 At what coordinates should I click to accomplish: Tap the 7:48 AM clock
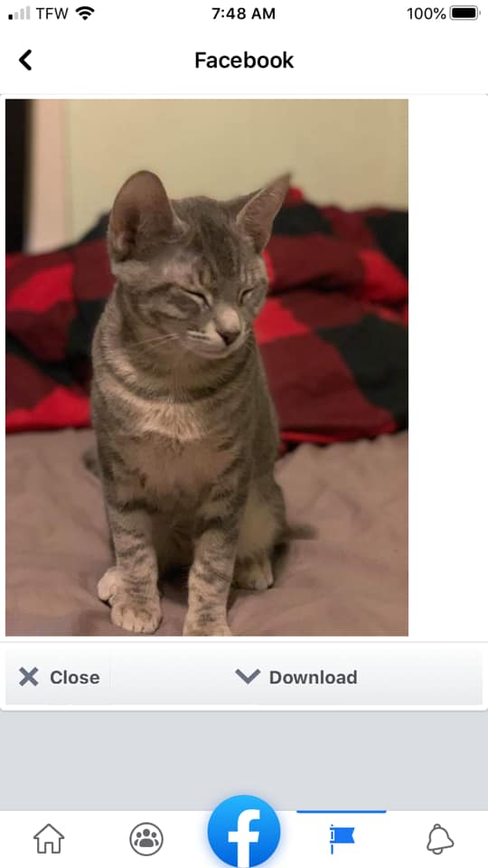tap(243, 14)
